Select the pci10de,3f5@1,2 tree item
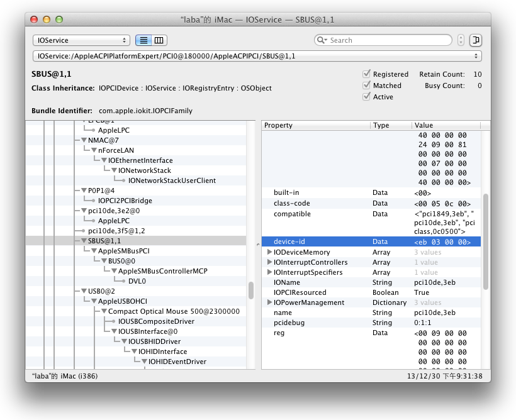 (x=116, y=231)
